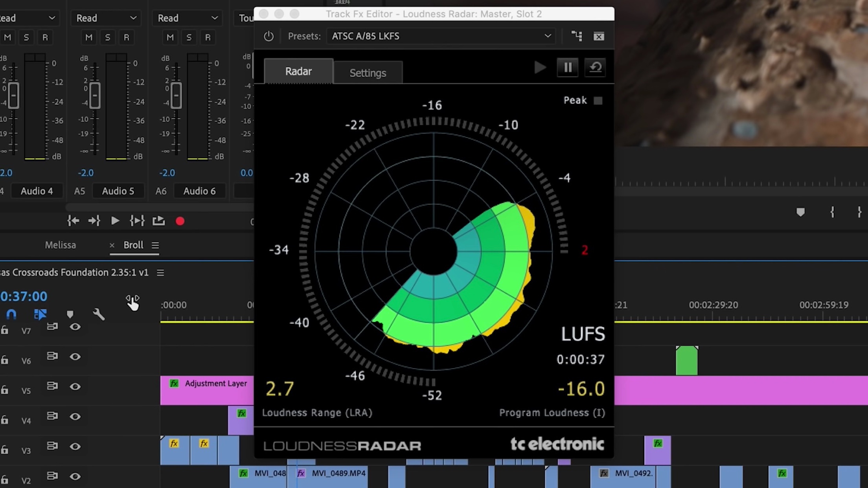Screen dimensions: 868x488
Task: Click Go to Out point in mixer transport
Action: tap(94, 221)
